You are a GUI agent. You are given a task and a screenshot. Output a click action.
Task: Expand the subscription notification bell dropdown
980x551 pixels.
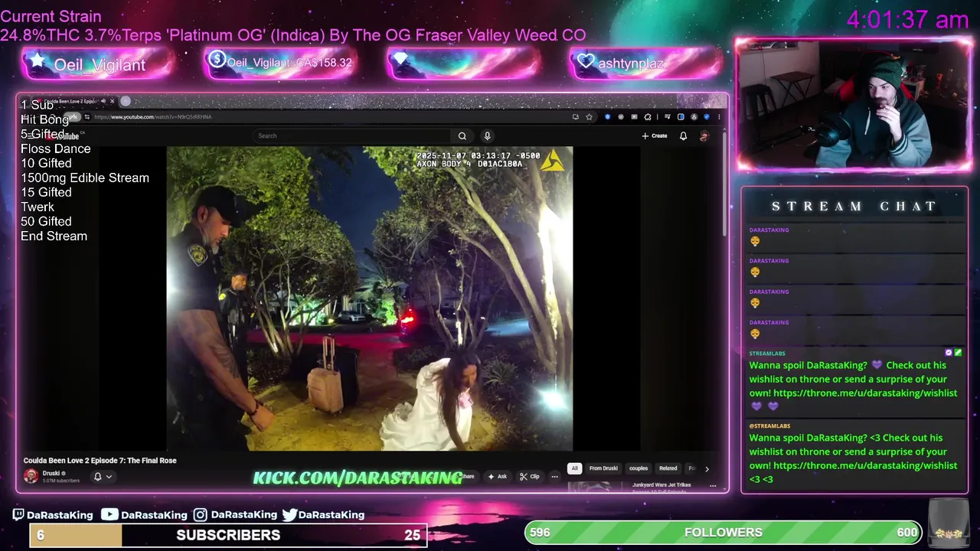point(103,476)
